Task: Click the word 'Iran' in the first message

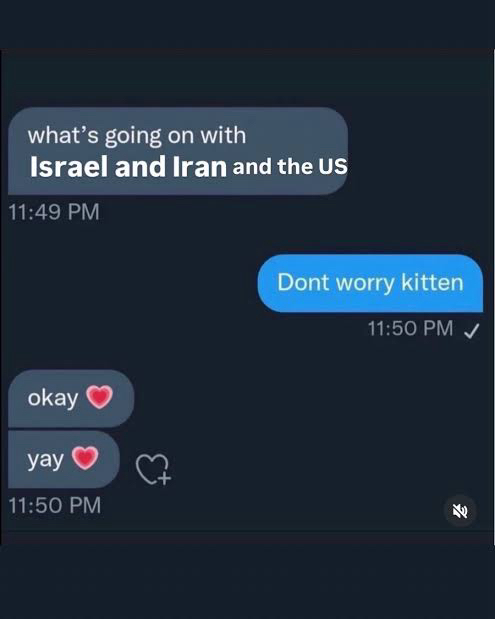Action: [200, 167]
